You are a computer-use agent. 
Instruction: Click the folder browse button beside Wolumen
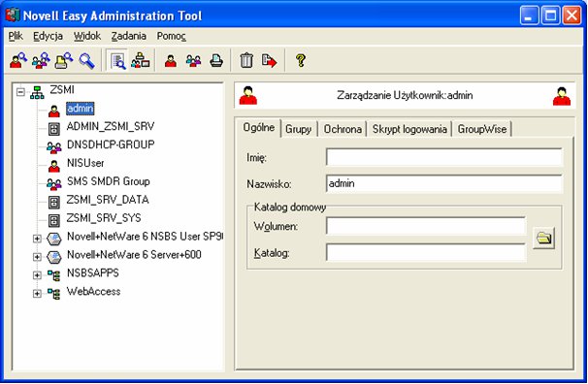tap(543, 238)
